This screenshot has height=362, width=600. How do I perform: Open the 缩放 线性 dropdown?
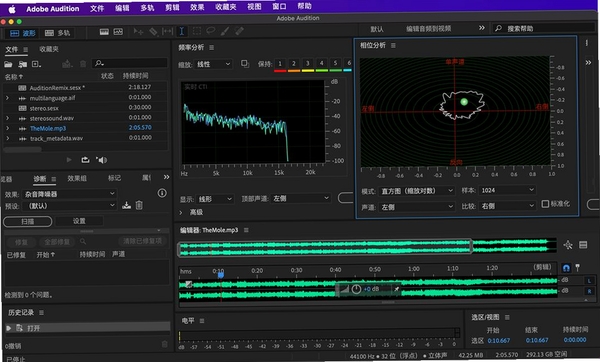(213, 64)
